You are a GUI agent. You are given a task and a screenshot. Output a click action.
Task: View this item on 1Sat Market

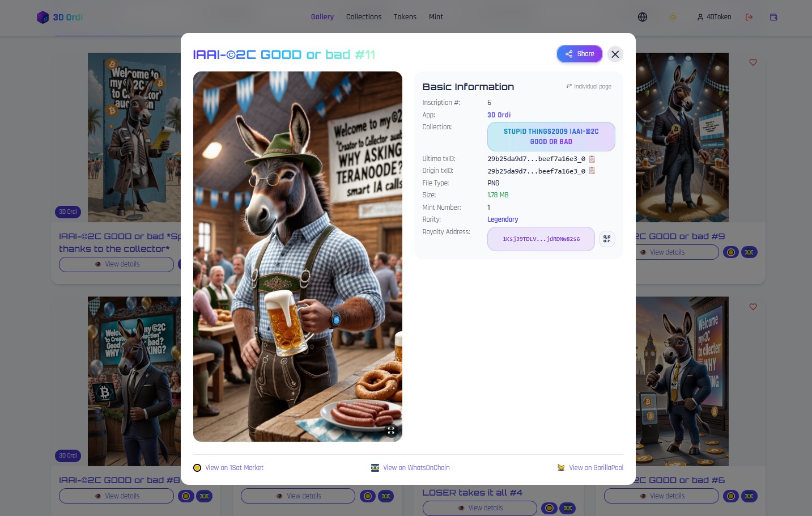[x=228, y=468]
